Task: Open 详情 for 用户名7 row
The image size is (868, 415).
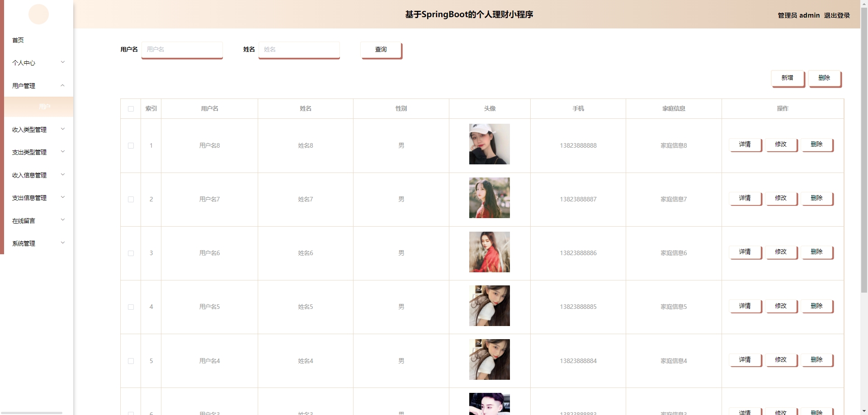Action: [x=745, y=198]
